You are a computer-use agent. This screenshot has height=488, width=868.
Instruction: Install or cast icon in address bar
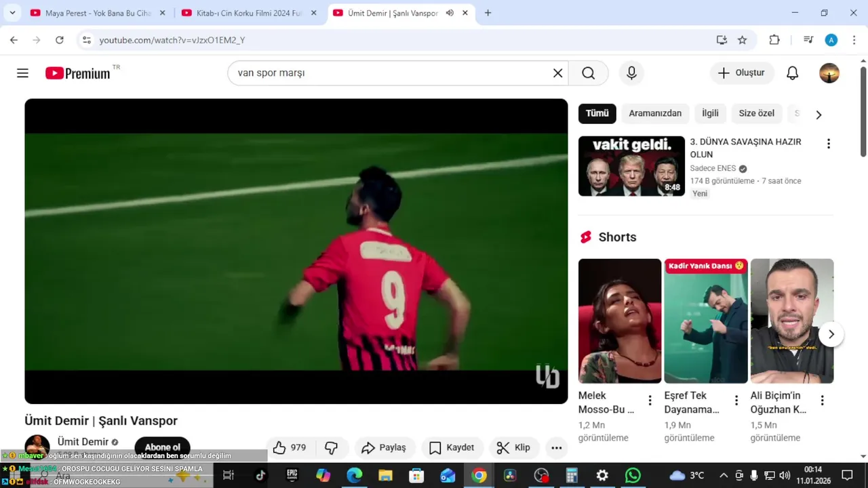722,40
